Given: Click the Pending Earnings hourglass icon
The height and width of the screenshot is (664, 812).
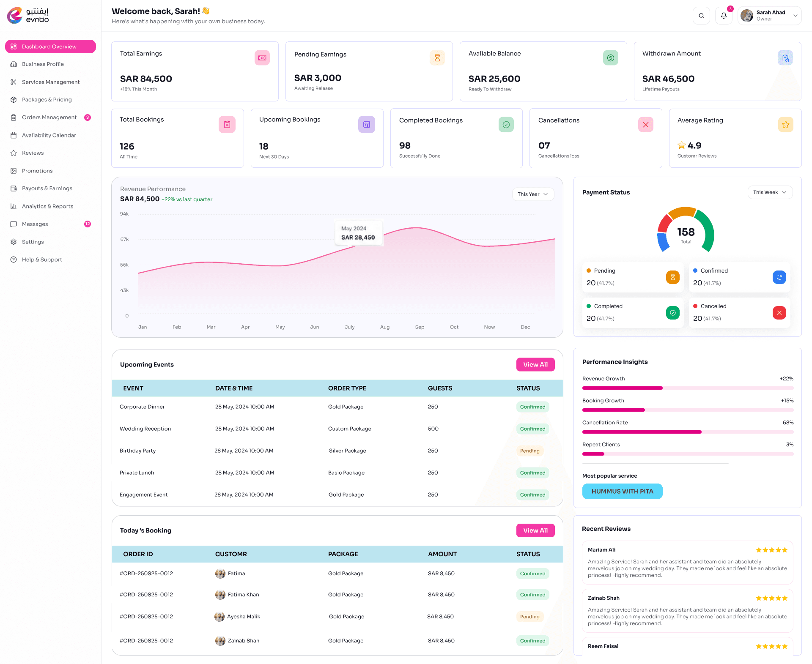Looking at the screenshot, I should click(x=437, y=58).
